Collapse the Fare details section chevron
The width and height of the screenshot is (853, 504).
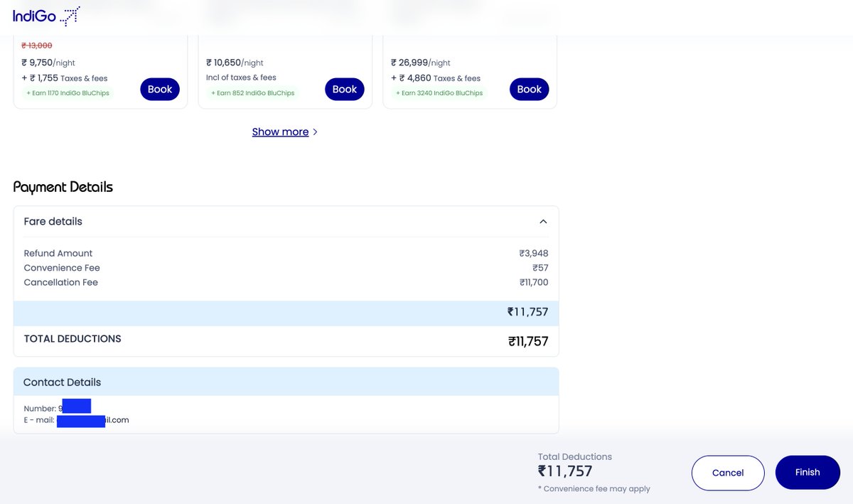[x=543, y=222]
